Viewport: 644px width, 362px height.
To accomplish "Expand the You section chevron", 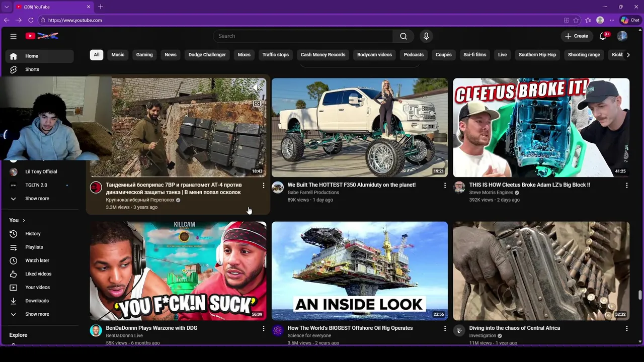I will point(24,221).
